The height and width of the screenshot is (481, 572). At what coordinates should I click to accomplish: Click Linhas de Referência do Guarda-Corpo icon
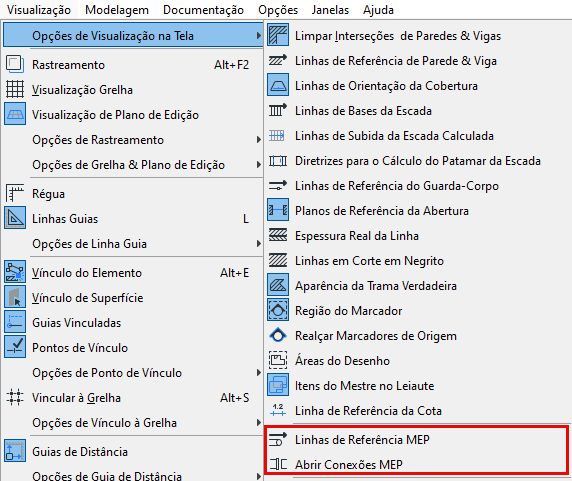(x=278, y=185)
